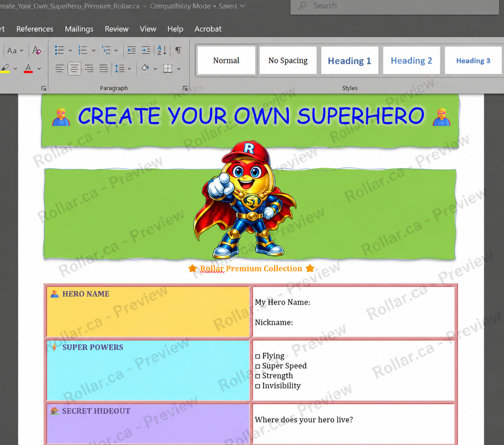Apply the red font color
504x445 pixels.
click(x=28, y=68)
